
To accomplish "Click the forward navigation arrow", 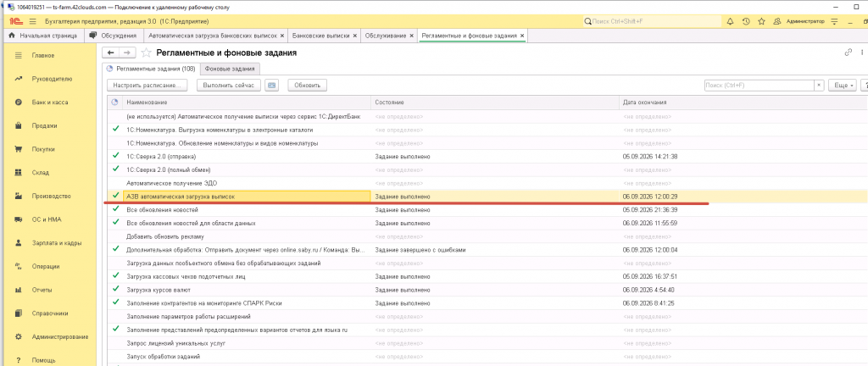I will tap(127, 53).
